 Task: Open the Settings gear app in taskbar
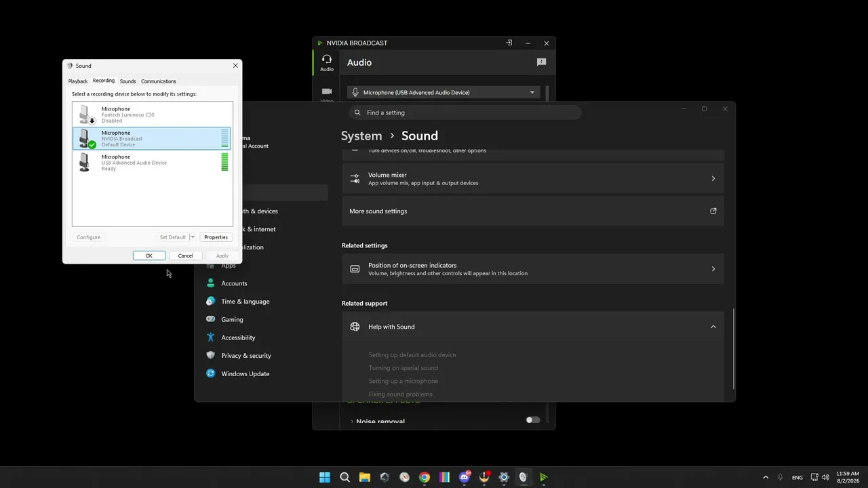504,477
